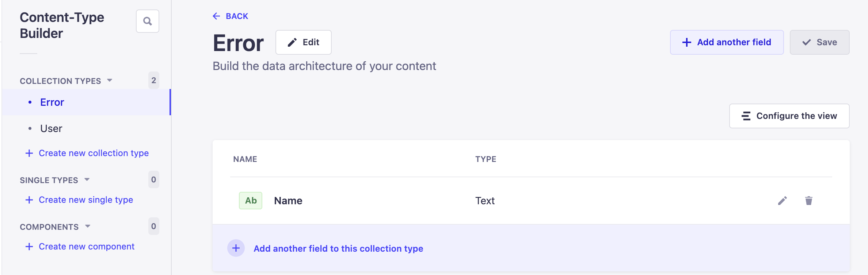Screen dimensions: 868x275
Task: Expand the COMPONENTS section
Action: [x=87, y=226]
